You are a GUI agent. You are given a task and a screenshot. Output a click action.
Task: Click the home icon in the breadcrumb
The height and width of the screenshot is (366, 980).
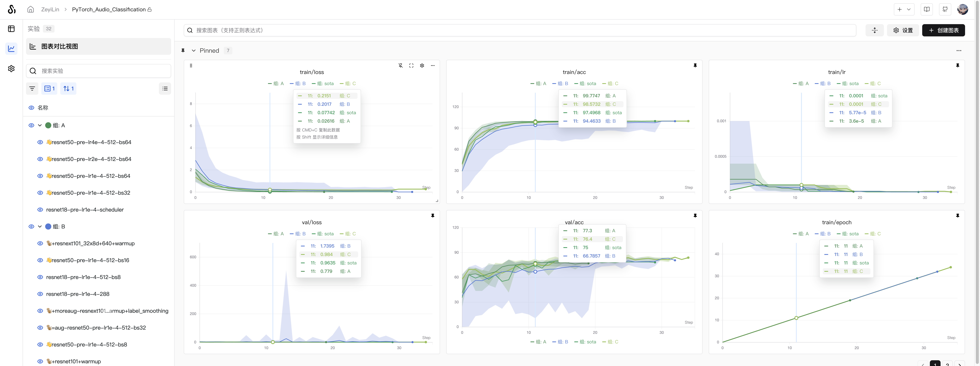pos(31,10)
